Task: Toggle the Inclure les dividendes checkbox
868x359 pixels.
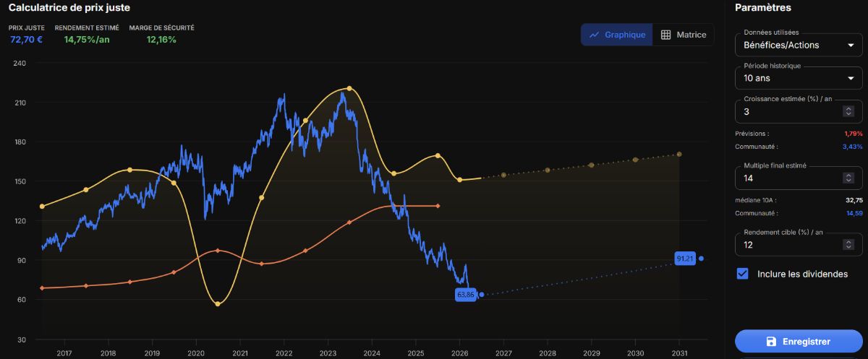Action: [742, 274]
